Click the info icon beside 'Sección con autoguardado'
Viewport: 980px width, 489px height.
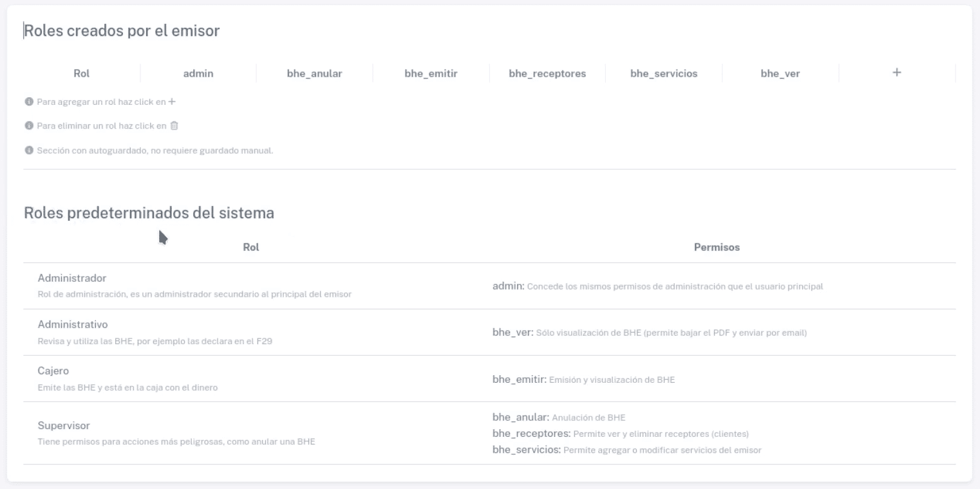click(28, 151)
